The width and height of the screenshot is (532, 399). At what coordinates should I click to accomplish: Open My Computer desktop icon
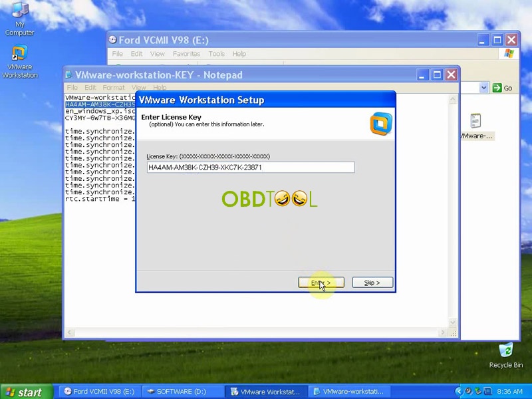coord(20,19)
